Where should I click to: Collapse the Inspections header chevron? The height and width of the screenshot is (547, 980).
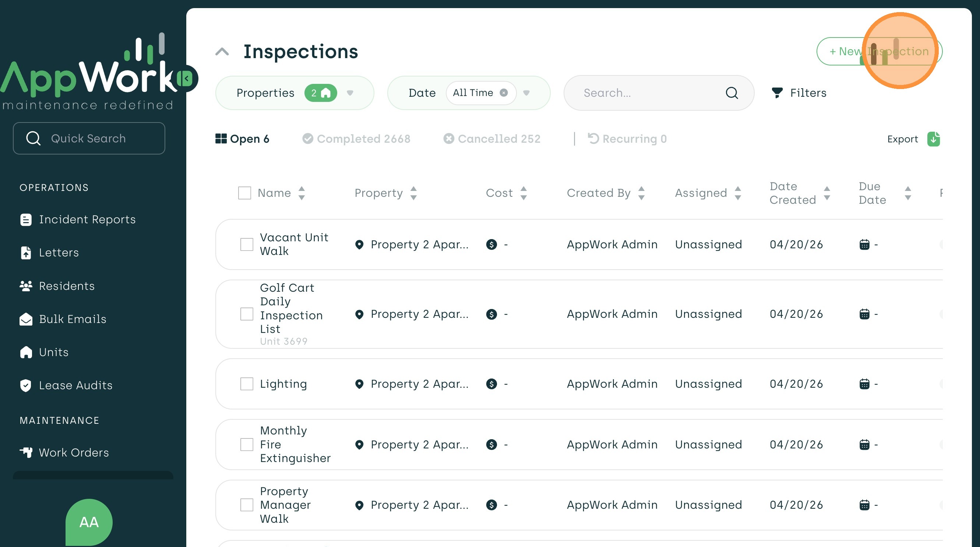tap(222, 52)
